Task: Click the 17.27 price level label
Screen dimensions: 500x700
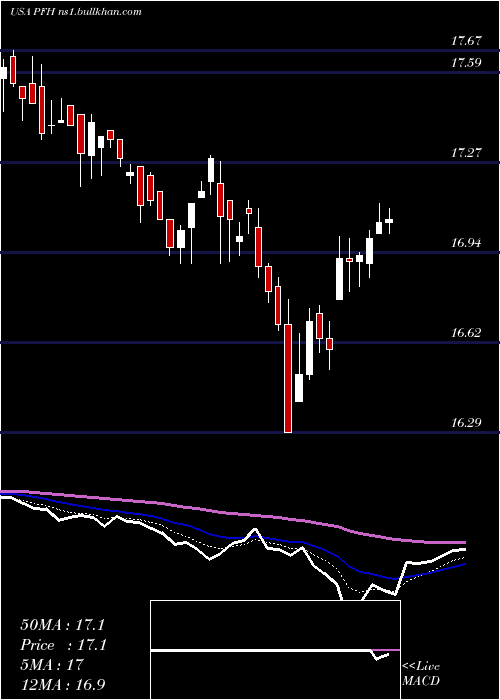Action: pyautogui.click(x=466, y=153)
